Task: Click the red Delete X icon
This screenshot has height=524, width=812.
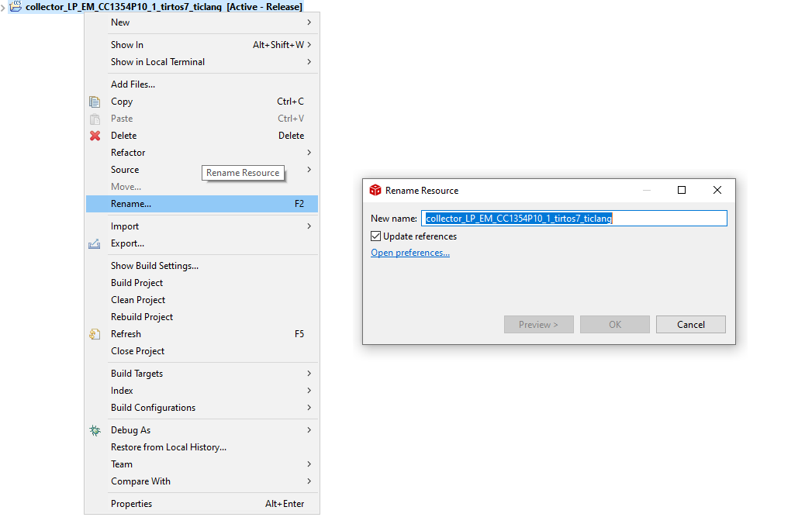Action: point(95,136)
